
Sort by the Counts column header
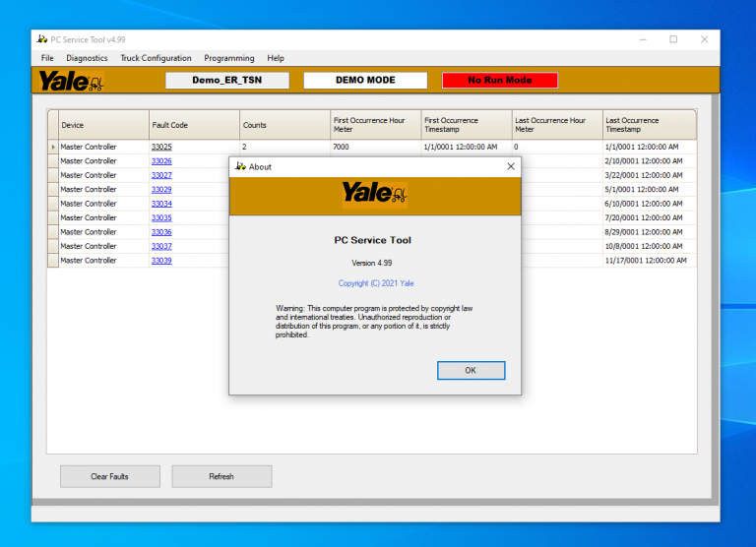tap(284, 125)
